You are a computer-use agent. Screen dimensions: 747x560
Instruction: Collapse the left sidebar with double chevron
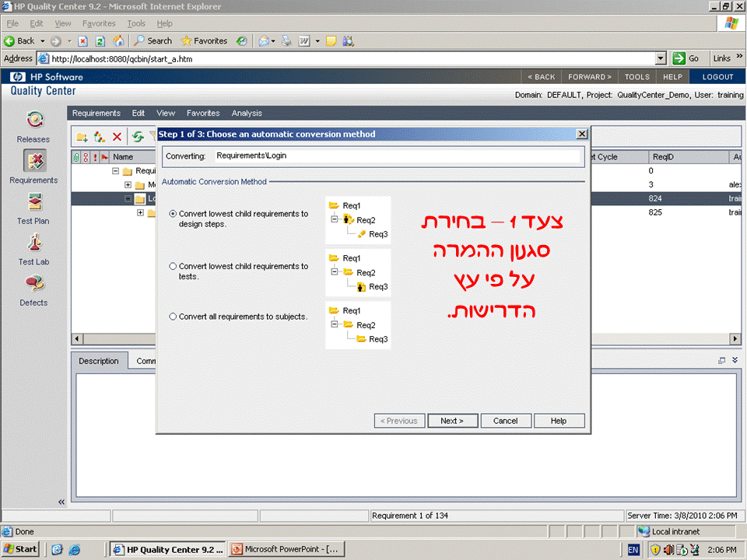click(61, 502)
